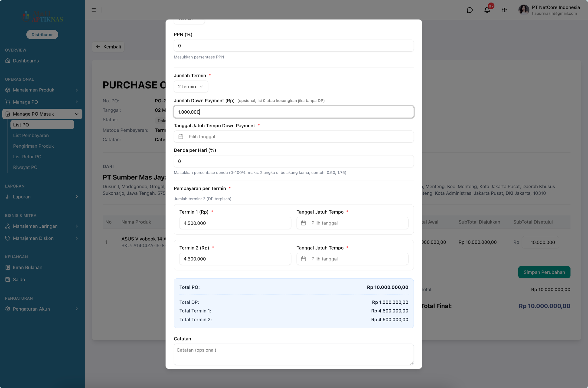Click the Saldo wallet icon

tap(8, 280)
